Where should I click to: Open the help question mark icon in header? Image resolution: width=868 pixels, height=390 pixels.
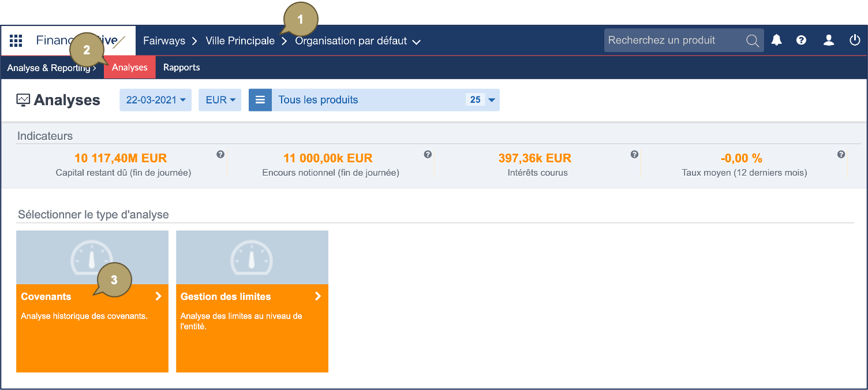point(801,40)
